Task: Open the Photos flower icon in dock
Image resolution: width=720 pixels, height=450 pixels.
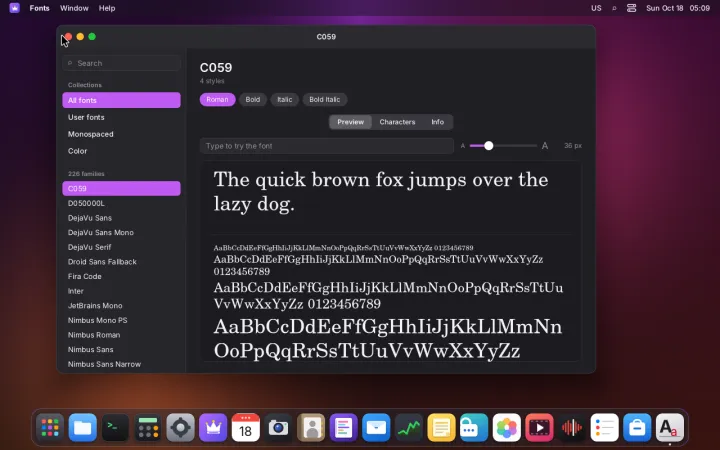Action: (506, 428)
